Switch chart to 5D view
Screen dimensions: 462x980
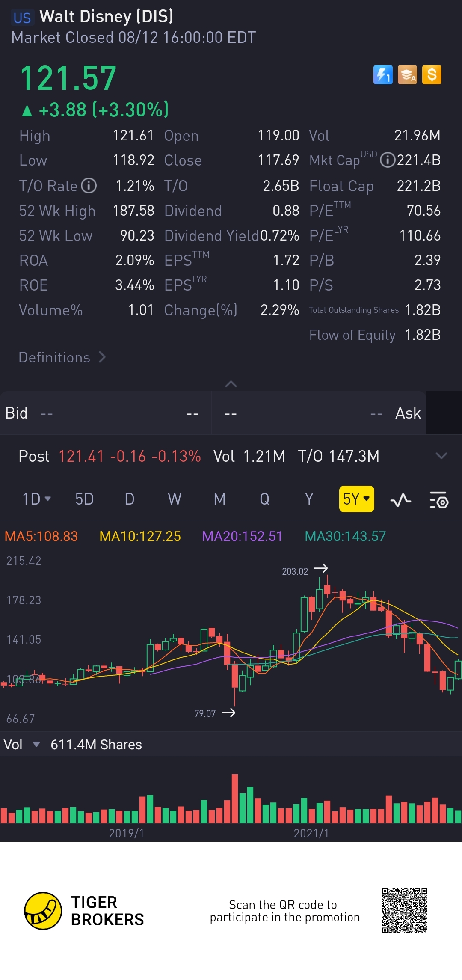(84, 499)
